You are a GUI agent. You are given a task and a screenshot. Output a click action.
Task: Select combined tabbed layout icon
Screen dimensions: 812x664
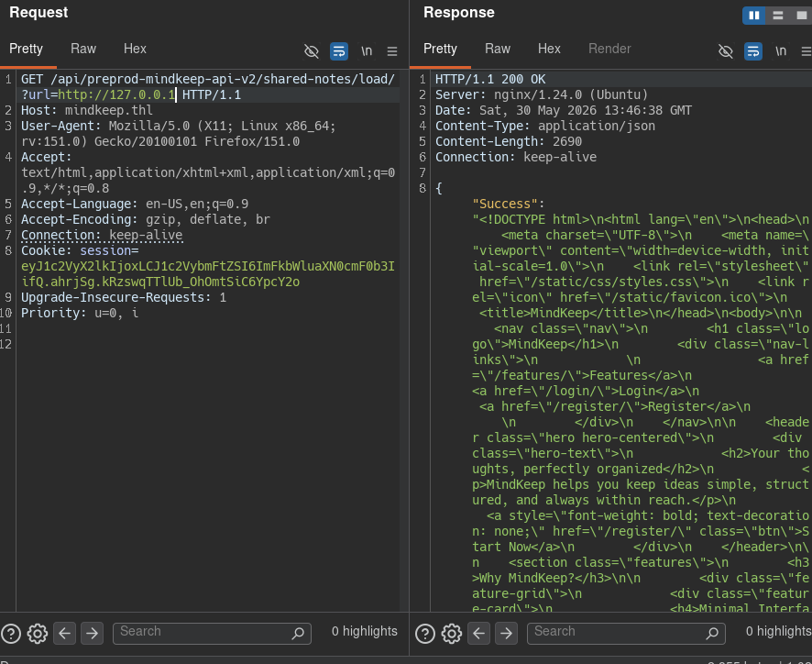click(x=801, y=16)
